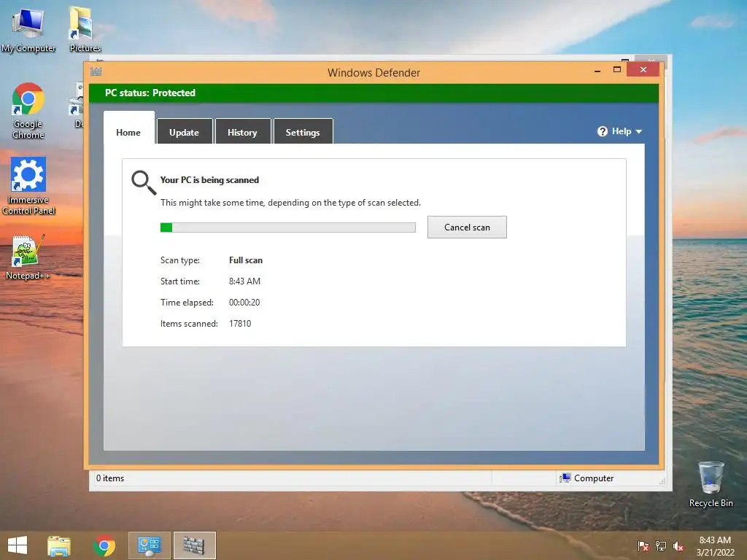Click the Help question mark icon
This screenshot has height=560, width=747.
pos(602,131)
